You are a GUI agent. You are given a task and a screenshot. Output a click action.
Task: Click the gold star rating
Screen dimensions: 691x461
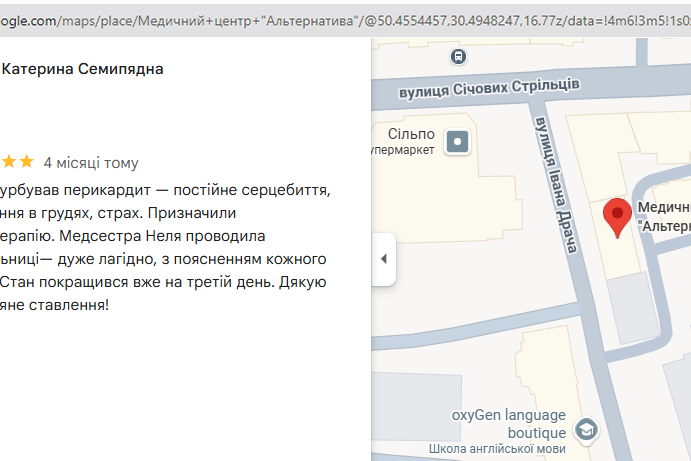click(18, 162)
